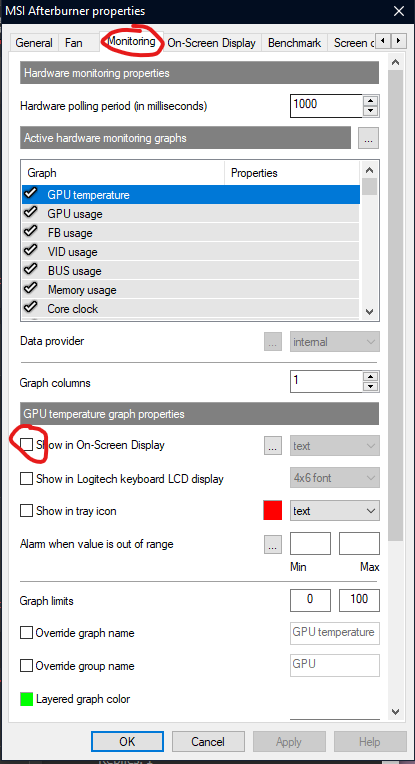415x764 pixels.
Task: Enable Show in tray icon
Action: 26,511
